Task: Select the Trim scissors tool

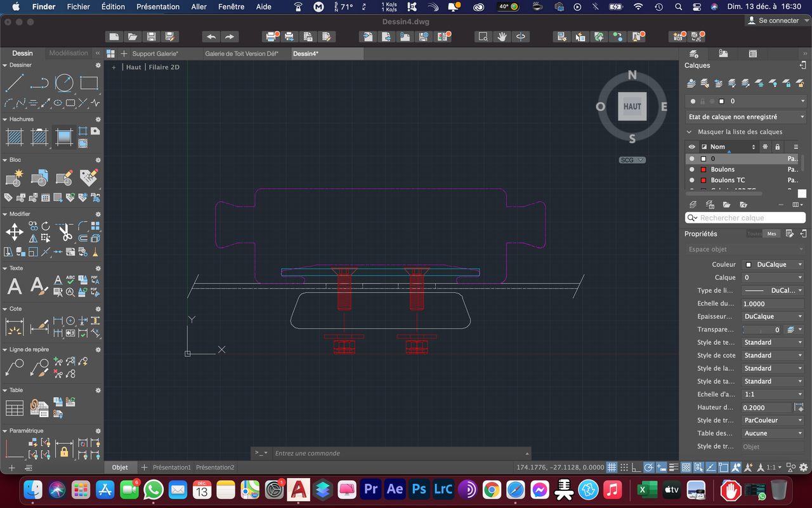Action: pos(65,232)
